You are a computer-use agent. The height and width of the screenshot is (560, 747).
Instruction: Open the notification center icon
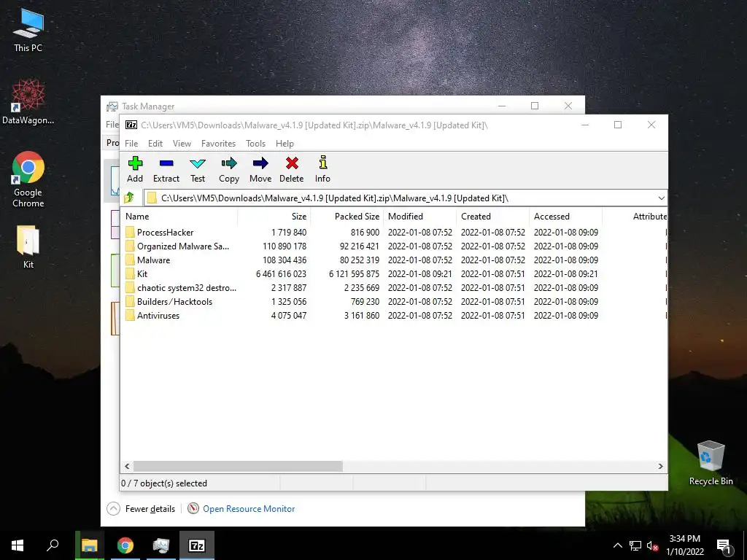tap(724, 546)
